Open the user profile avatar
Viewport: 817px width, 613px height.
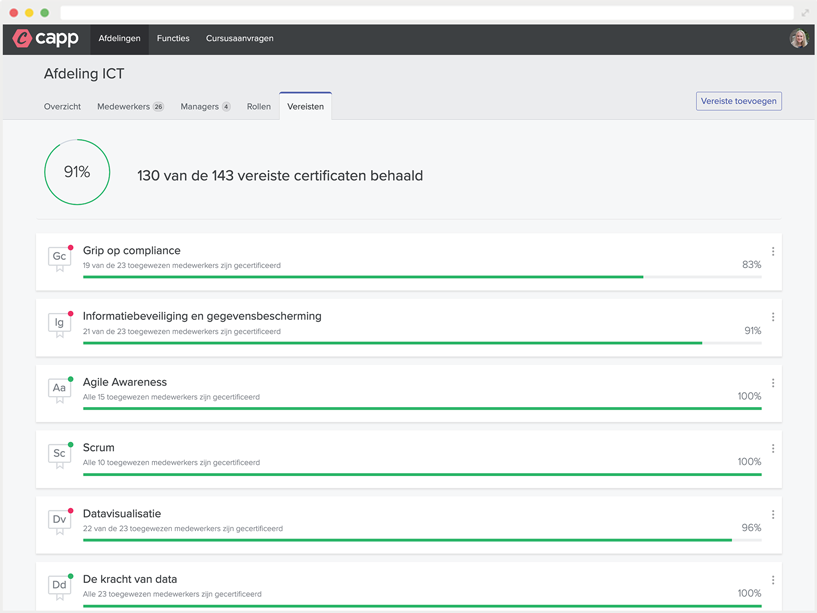click(x=798, y=39)
